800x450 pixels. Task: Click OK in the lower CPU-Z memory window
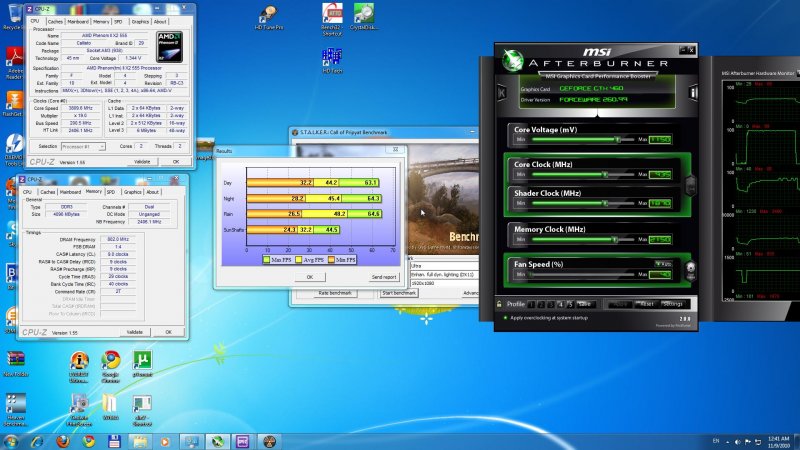click(168, 332)
